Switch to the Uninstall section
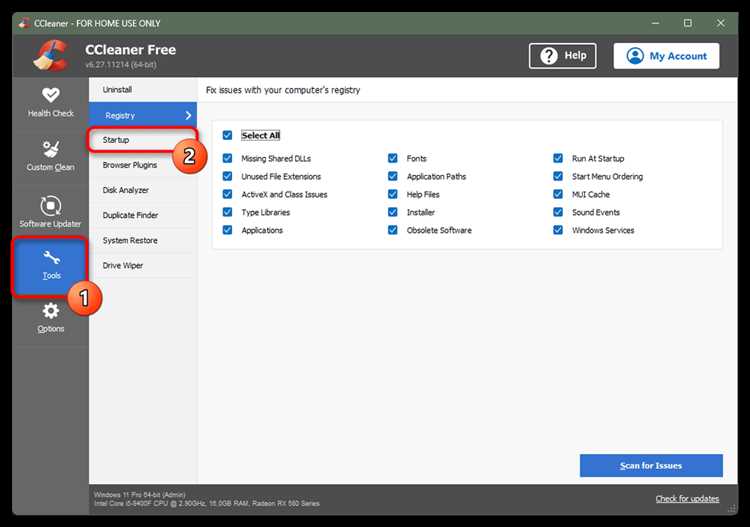Screen dimensions: 750x527 (117, 90)
